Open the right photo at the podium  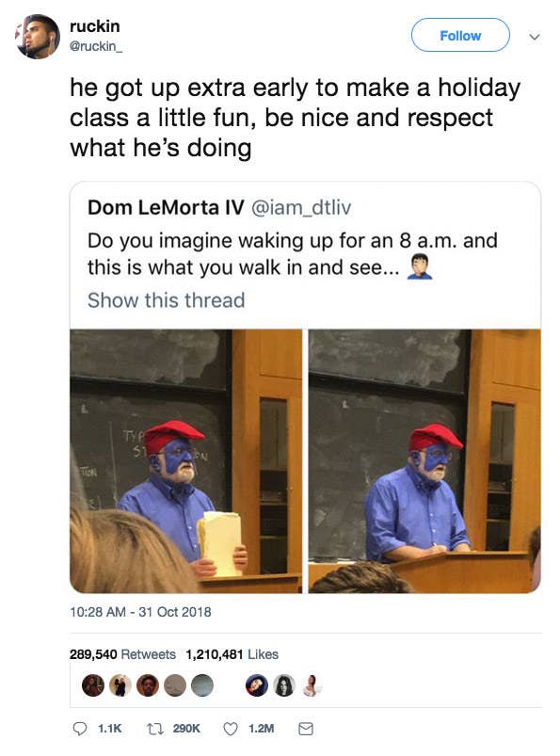424,461
